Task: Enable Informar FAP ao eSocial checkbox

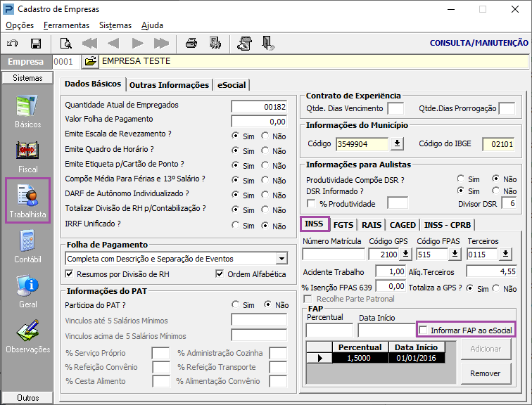Action: pyautogui.click(x=423, y=330)
